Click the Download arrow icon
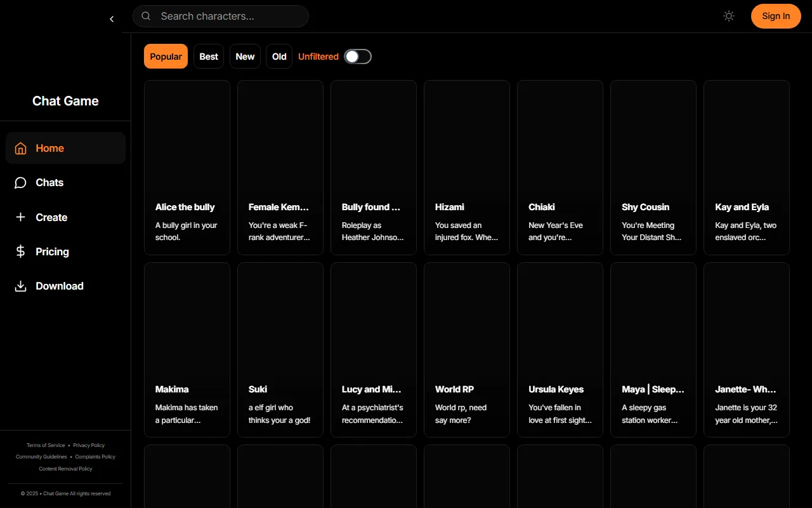Viewport: 812px width, 508px height. [21, 286]
